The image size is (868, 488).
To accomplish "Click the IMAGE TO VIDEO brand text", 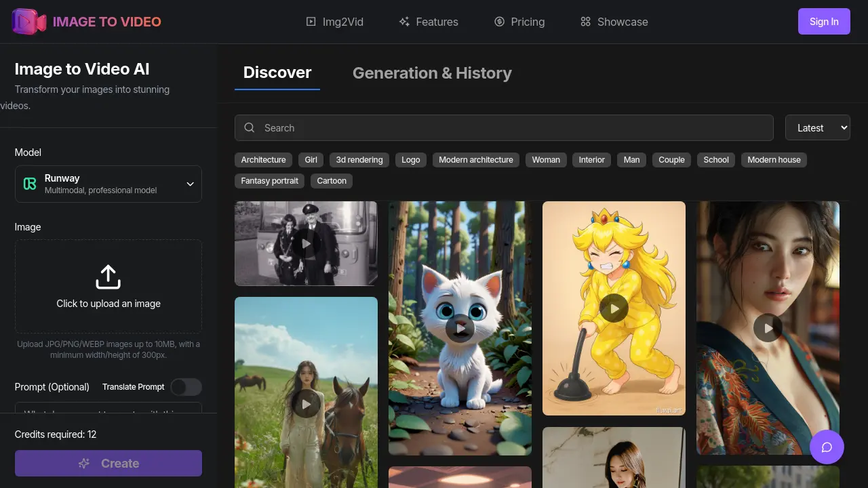I will pos(107,22).
